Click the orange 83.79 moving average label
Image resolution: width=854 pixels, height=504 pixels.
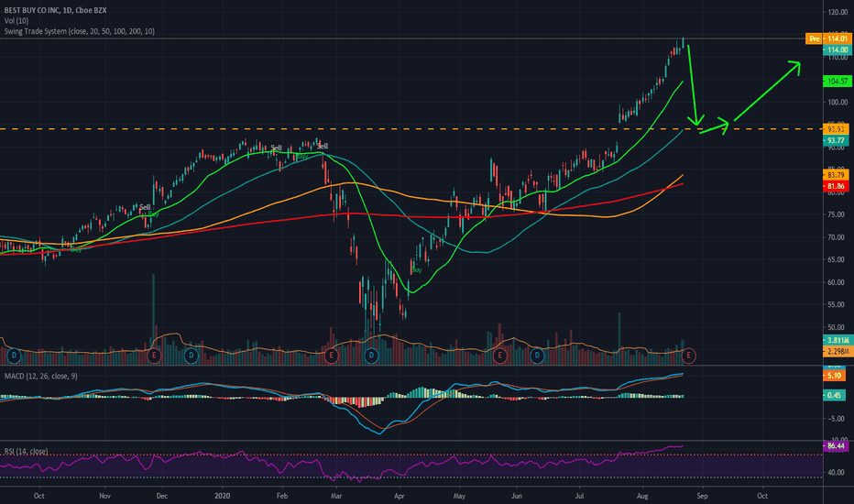click(836, 175)
